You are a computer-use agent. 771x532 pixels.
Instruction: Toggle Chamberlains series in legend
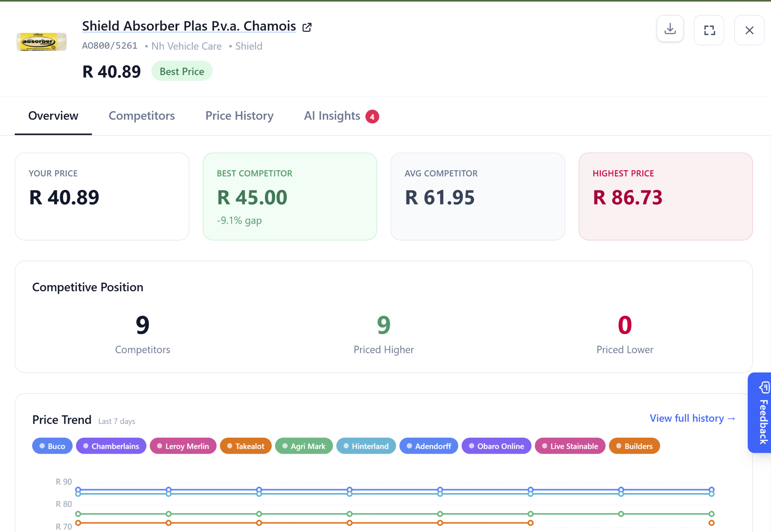click(111, 446)
